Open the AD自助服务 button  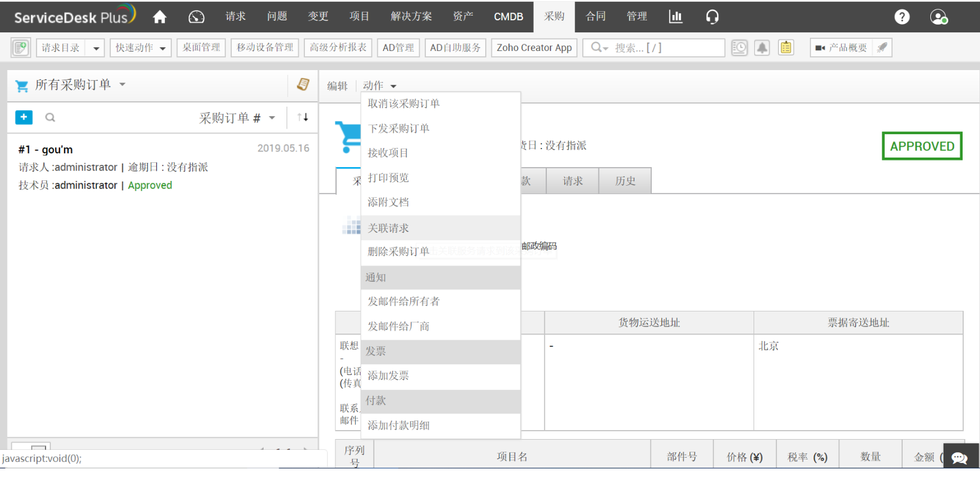coord(455,47)
